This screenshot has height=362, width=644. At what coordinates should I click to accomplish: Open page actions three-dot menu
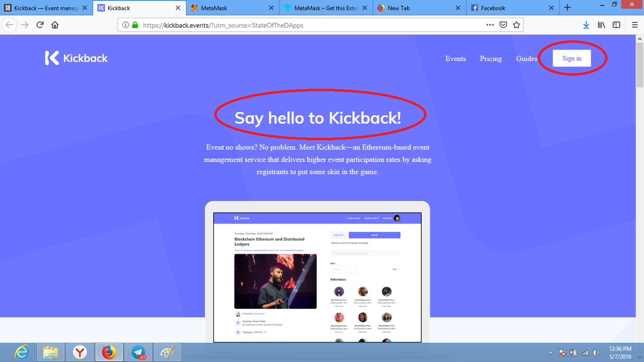(490, 25)
